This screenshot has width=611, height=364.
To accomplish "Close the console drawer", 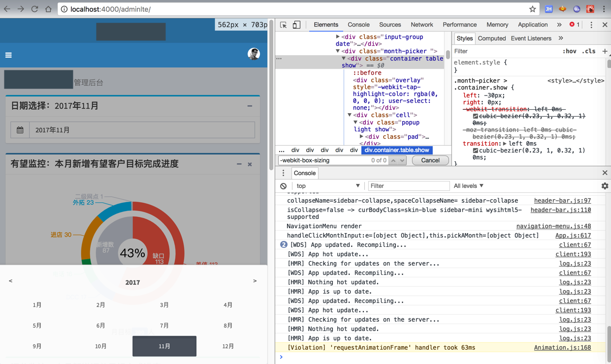I will (x=605, y=173).
